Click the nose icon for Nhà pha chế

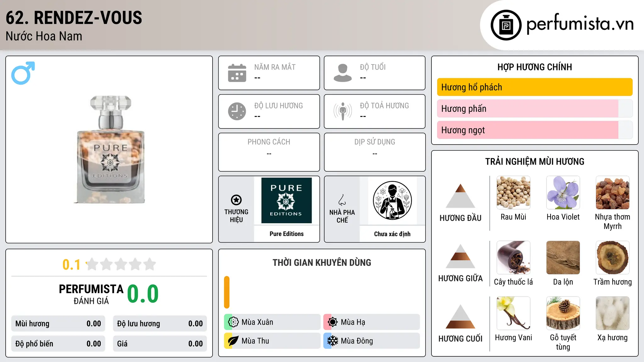(342, 200)
